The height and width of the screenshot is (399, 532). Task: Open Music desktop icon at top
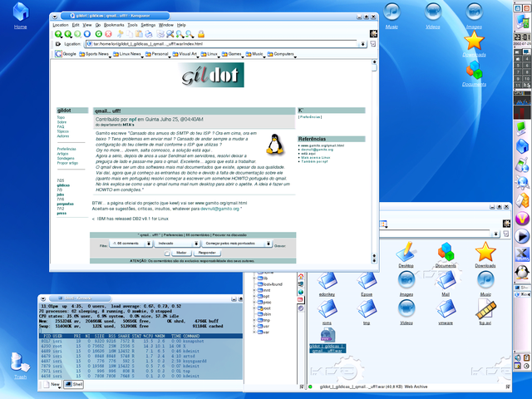392,15
